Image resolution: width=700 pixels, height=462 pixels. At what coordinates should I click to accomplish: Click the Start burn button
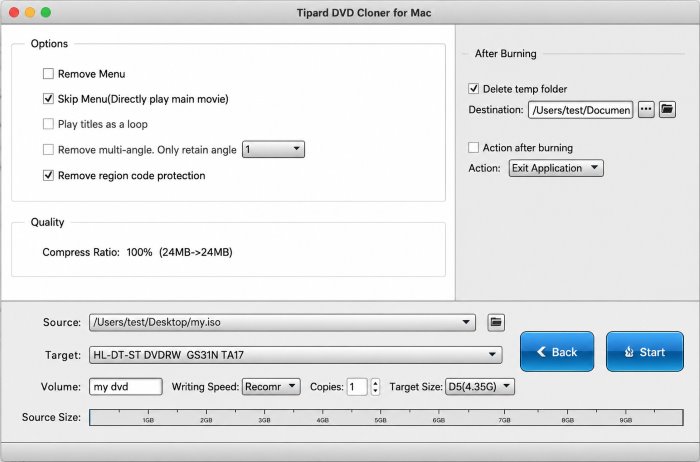pyautogui.click(x=645, y=352)
